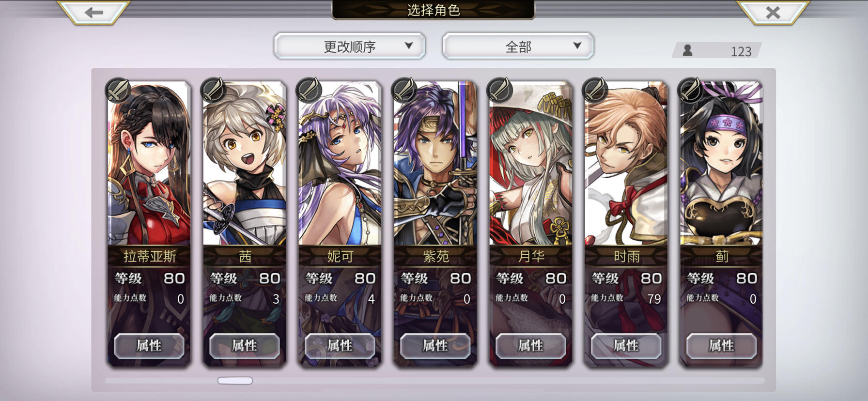This screenshot has height=401, width=868.
Task: Open 属性 for 茜
Action: coord(244,346)
